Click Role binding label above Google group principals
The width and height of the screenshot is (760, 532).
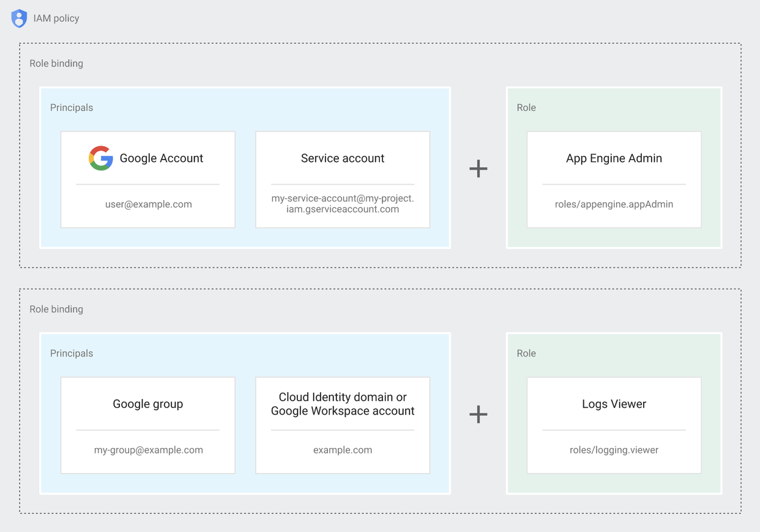point(56,309)
